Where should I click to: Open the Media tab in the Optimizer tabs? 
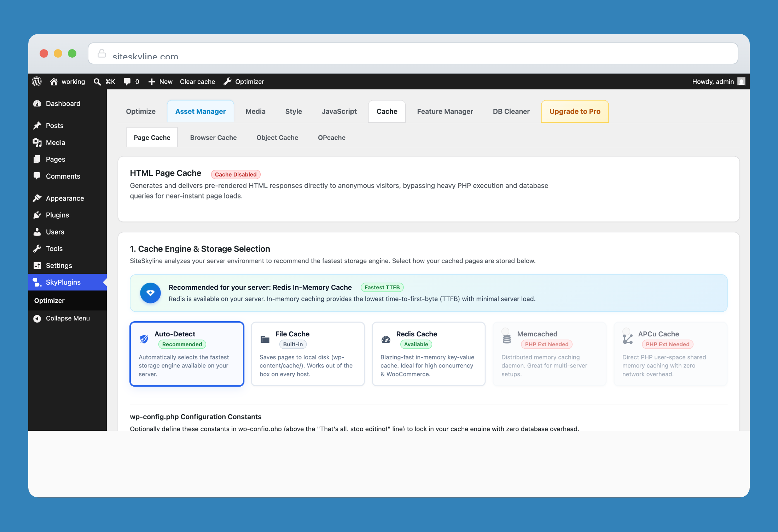(x=255, y=111)
